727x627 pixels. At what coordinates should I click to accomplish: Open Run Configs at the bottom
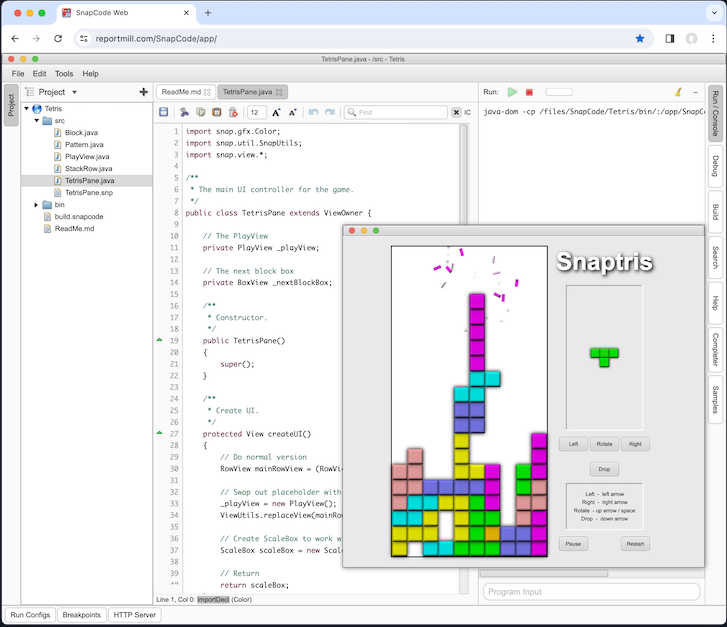(30, 614)
